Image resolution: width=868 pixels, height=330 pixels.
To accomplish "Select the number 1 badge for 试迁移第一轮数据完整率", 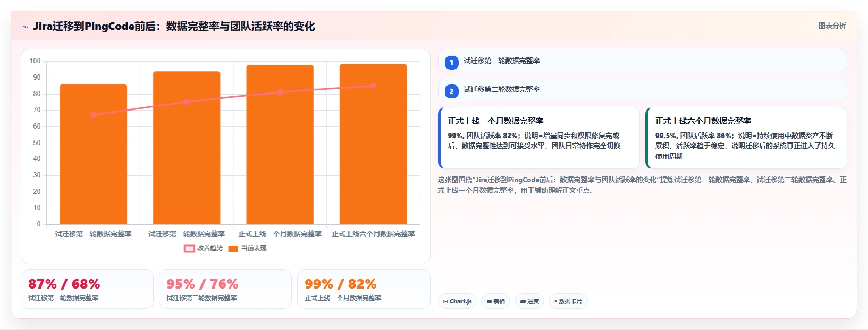I will (451, 62).
